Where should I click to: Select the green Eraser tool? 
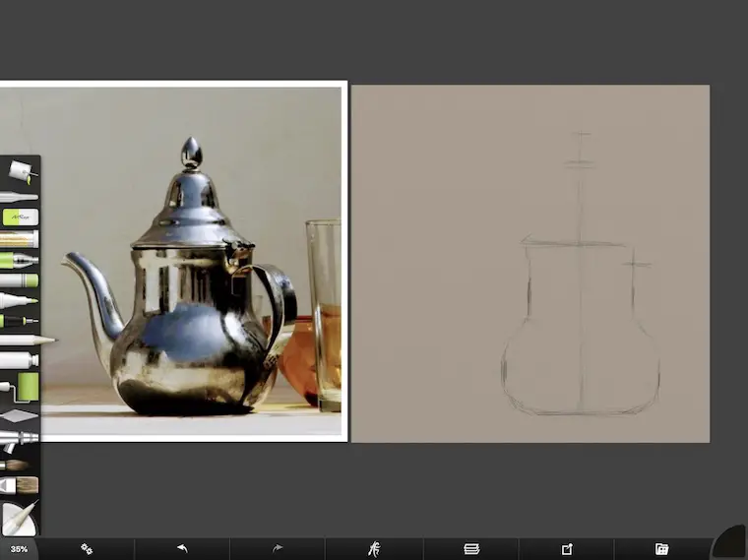20,218
